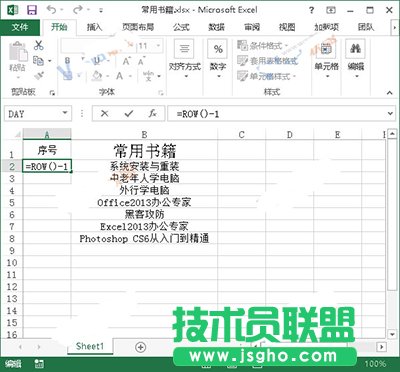Switch to the 公式 ribbon tab
The width and height of the screenshot is (400, 372).
pos(181,27)
